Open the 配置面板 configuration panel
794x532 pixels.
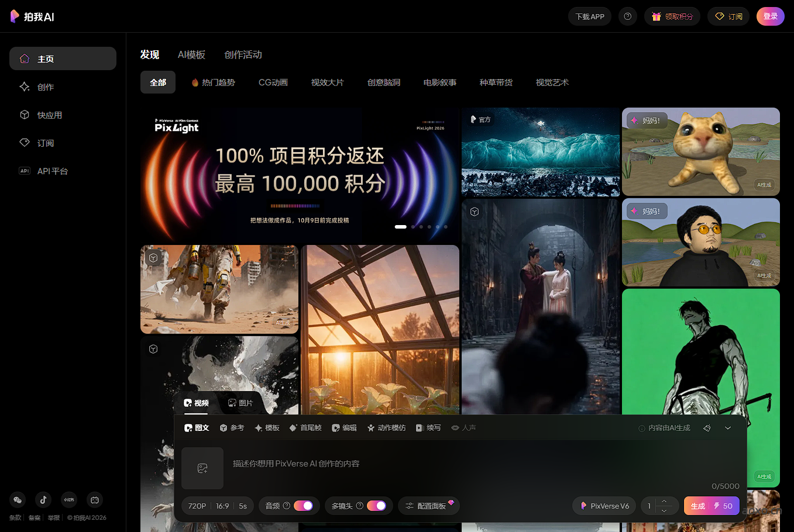pos(429,506)
